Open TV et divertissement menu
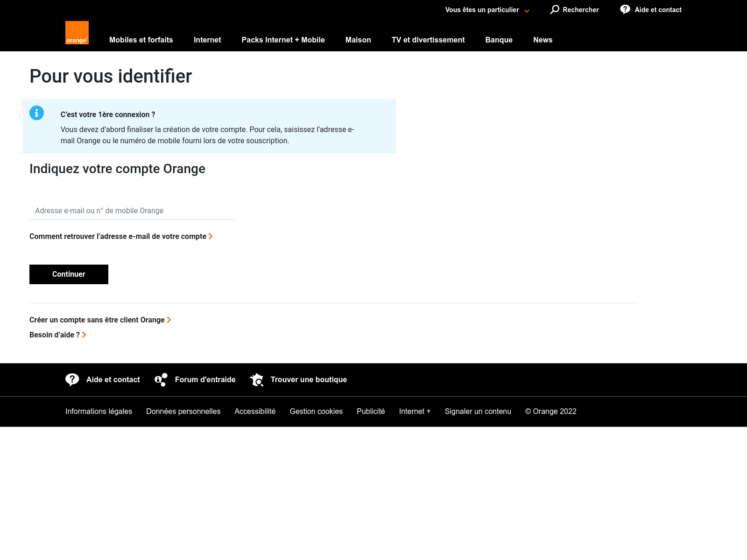 pos(428,40)
